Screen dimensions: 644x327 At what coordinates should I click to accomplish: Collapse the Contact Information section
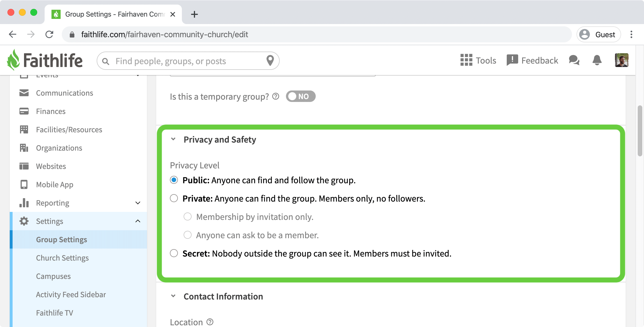pos(173,296)
